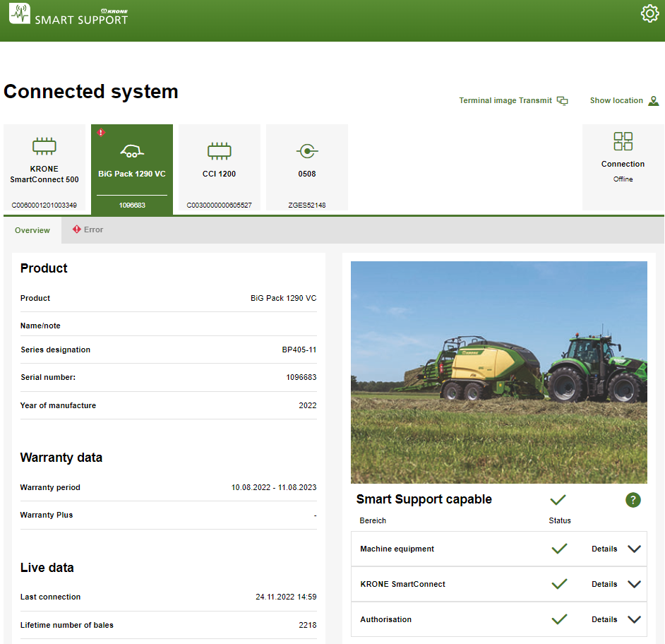Click the Show location map pin icon
The image size is (665, 644).
[x=654, y=101]
